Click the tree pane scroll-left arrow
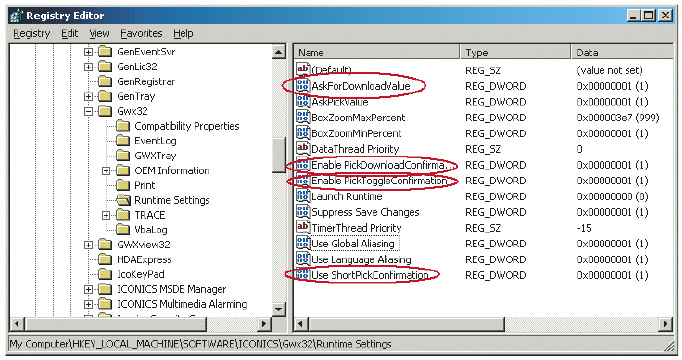Viewport: 682px width, 360px height. point(17,324)
